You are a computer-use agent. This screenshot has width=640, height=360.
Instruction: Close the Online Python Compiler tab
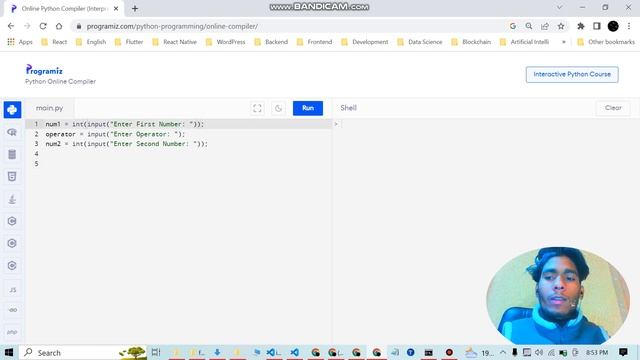pos(116,8)
